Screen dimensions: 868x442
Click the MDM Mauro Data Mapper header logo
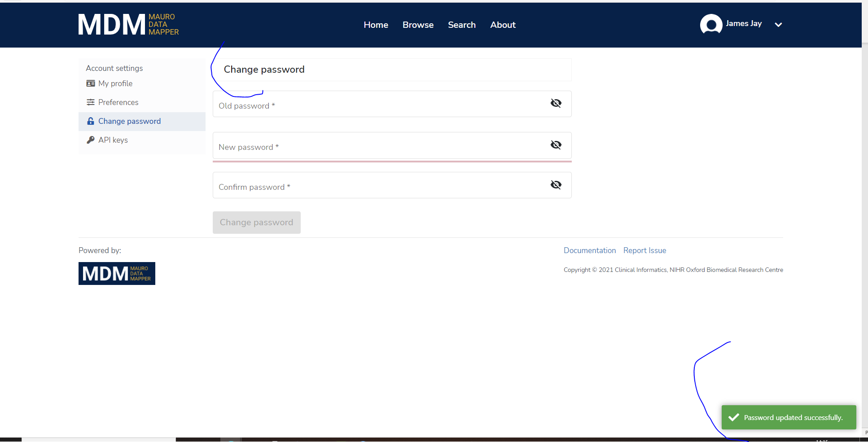click(x=128, y=24)
